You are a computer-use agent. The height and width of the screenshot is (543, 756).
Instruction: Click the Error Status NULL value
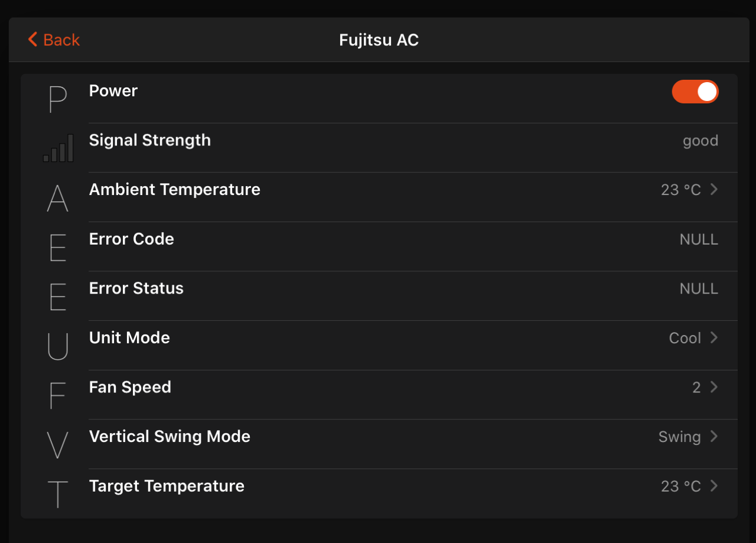(699, 288)
